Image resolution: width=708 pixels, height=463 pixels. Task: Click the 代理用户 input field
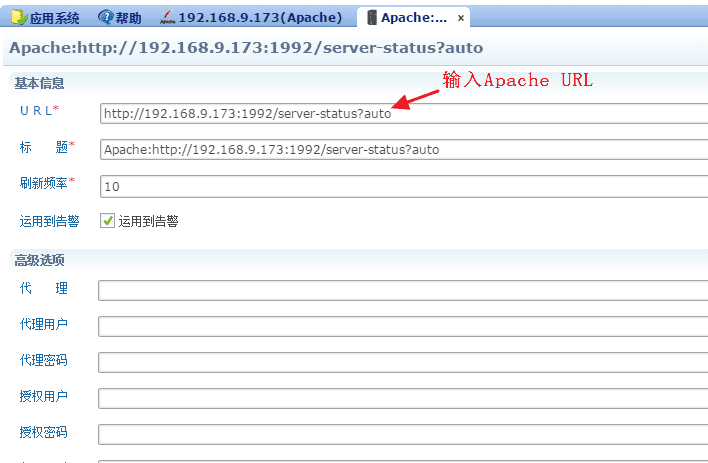pos(403,327)
